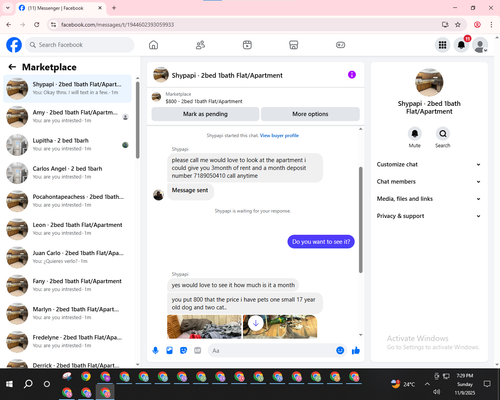This screenshot has width=500, height=400.
Task: Open the account profile avatar menu
Action: (x=480, y=45)
